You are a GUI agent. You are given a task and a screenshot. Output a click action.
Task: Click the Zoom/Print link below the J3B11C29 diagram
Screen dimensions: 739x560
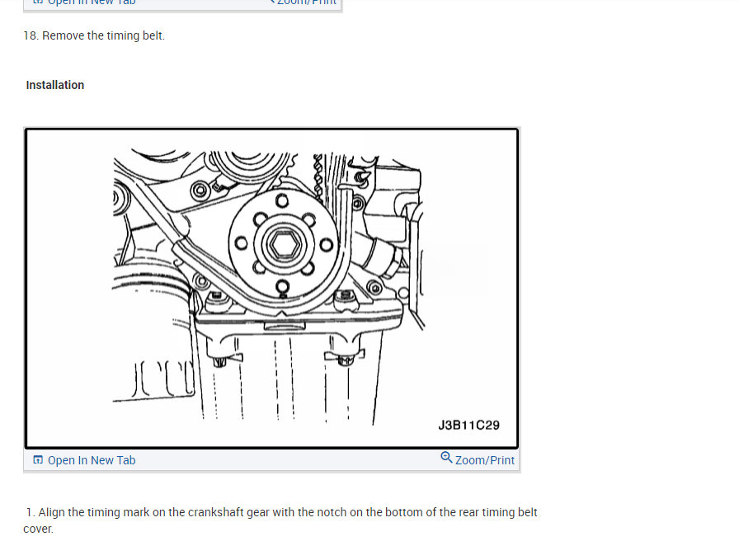pos(484,460)
